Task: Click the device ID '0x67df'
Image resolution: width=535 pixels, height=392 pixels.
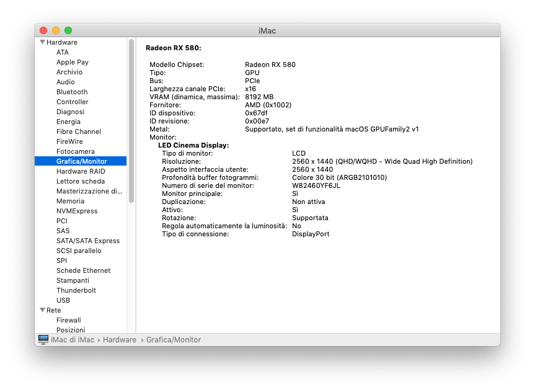Action: 256,113
